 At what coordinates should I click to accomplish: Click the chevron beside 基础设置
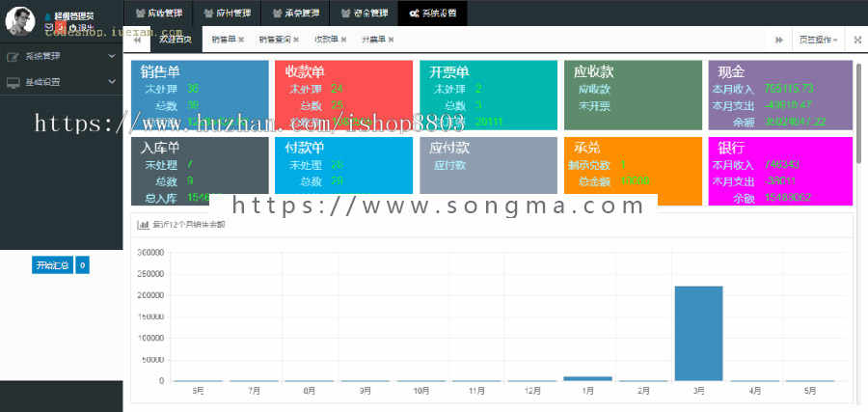pos(111,82)
